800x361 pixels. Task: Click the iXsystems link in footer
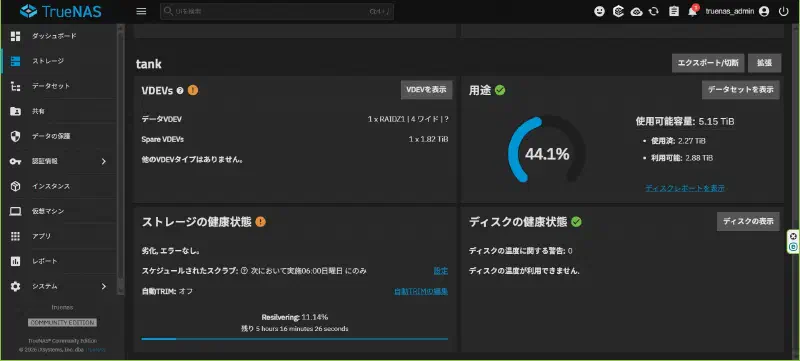point(96,350)
